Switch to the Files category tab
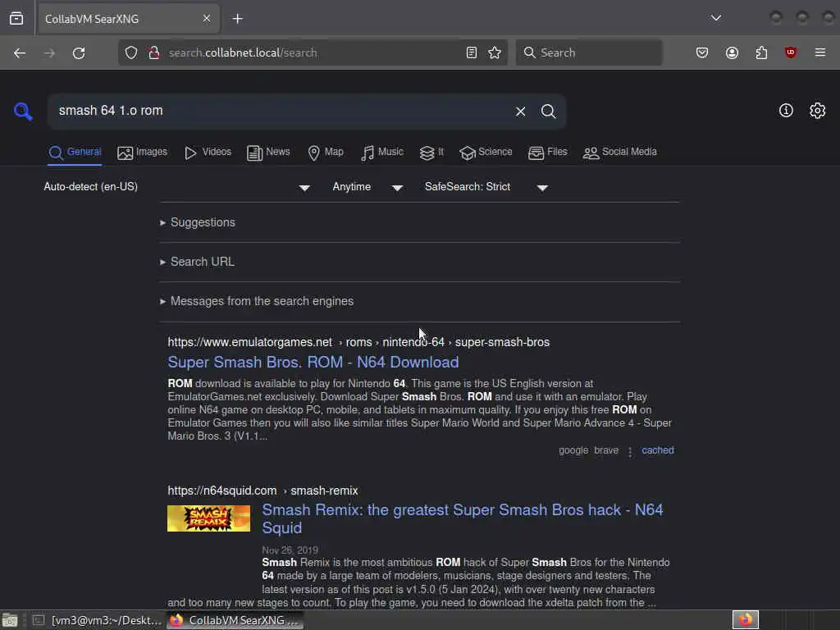Image resolution: width=840 pixels, height=630 pixels. pyautogui.click(x=547, y=153)
